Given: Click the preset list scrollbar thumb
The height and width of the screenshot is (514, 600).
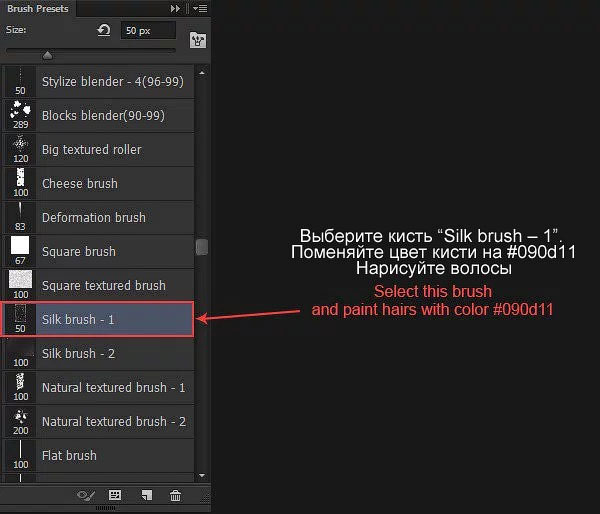Looking at the screenshot, I should click(202, 247).
